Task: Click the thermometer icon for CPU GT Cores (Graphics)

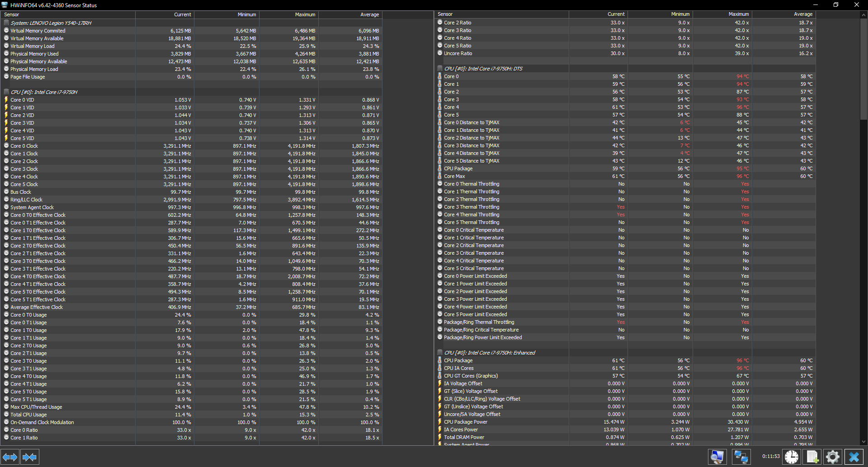Action: (440, 376)
